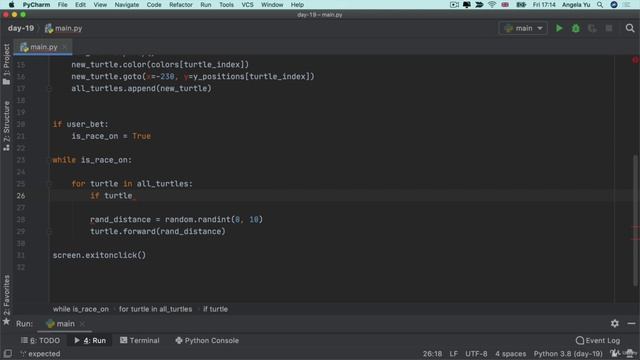Close the main.py editor tab

64,47
